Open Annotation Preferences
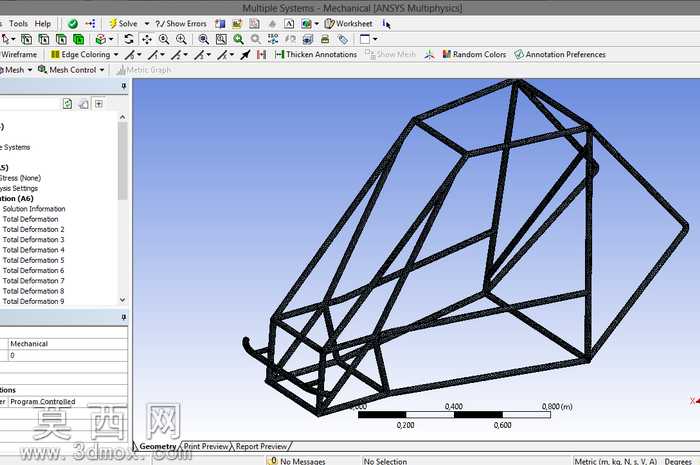The image size is (700, 465). [560, 54]
